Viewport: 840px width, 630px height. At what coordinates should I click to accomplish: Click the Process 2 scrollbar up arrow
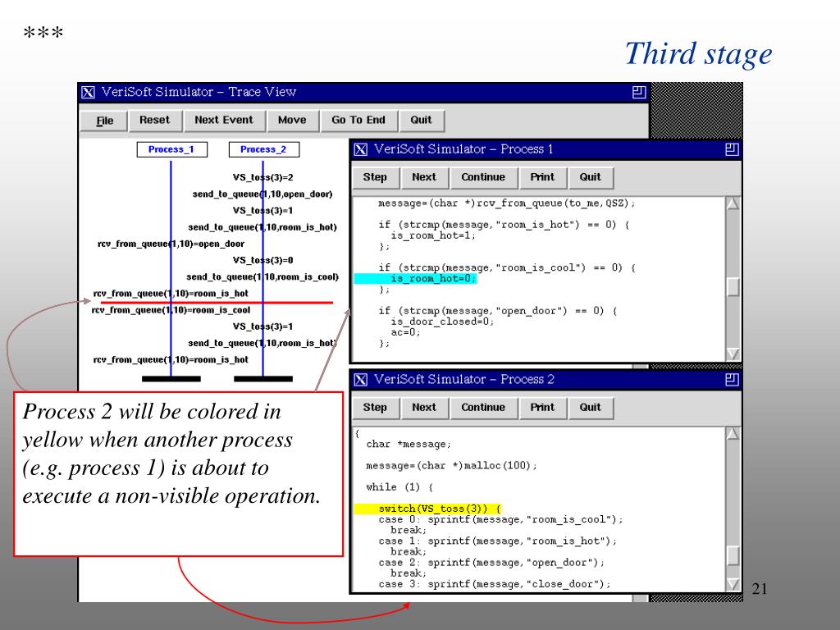[x=733, y=434]
